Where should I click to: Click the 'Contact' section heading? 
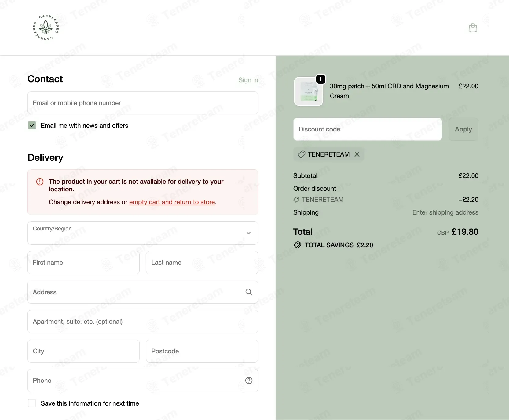tap(45, 79)
